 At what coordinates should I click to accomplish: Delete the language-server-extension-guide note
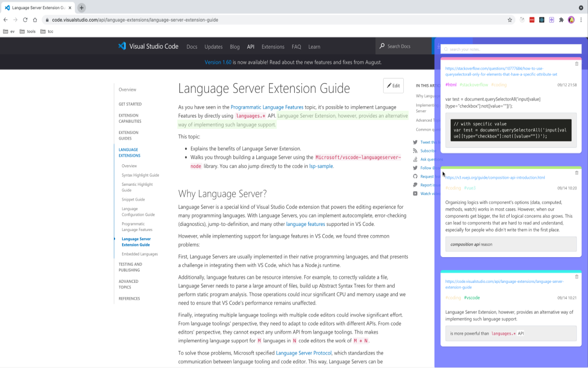coord(577,277)
